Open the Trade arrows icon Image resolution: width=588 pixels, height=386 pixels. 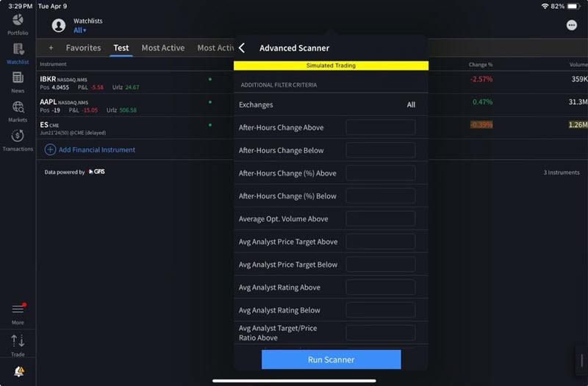[18, 344]
